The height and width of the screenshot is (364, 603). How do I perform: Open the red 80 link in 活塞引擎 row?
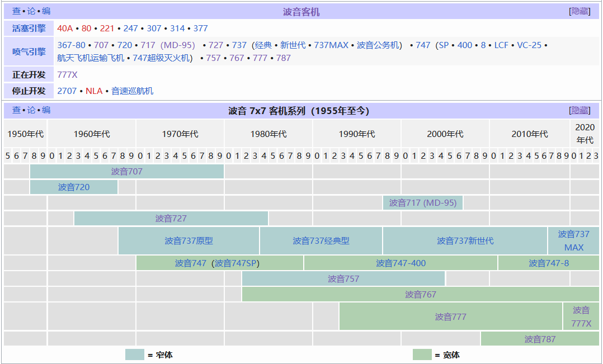pyautogui.click(x=87, y=29)
